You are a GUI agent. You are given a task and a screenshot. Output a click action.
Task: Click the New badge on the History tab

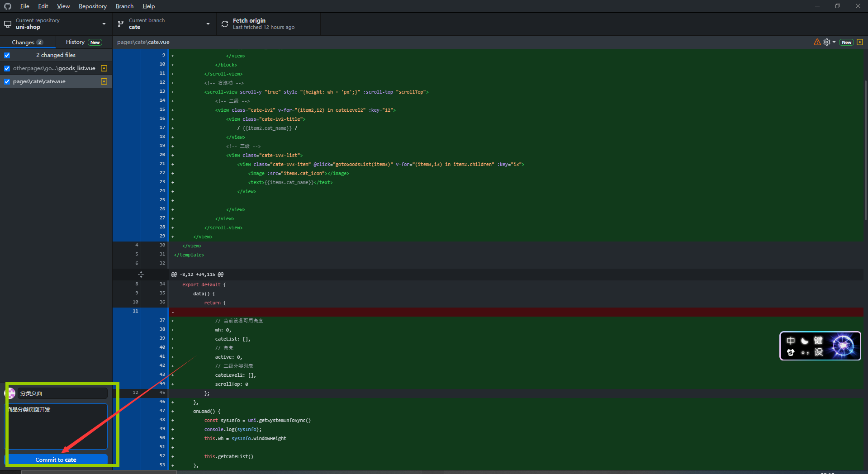(x=95, y=43)
